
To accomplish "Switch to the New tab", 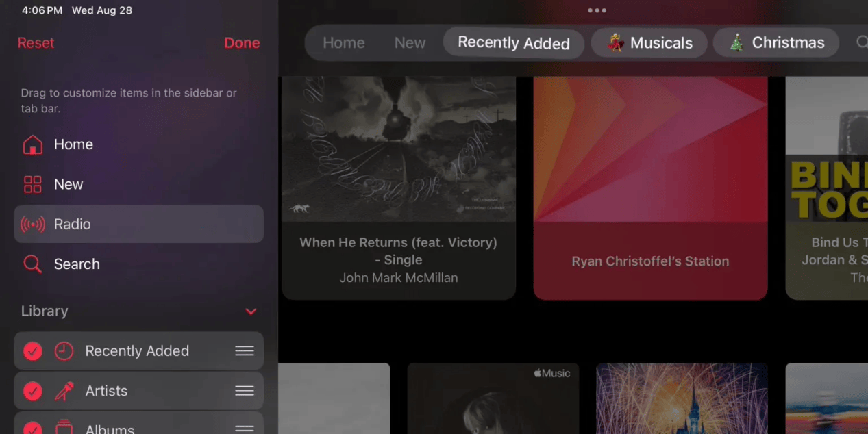I will click(410, 42).
